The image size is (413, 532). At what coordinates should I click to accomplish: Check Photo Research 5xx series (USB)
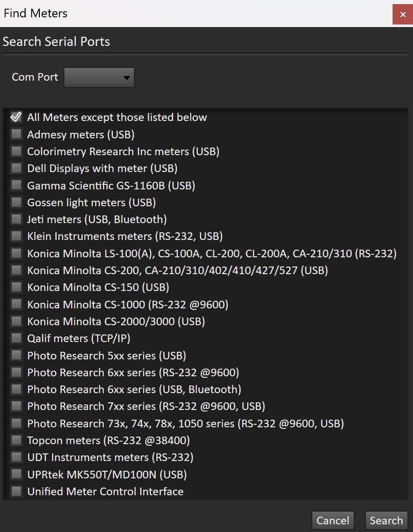[x=16, y=355]
